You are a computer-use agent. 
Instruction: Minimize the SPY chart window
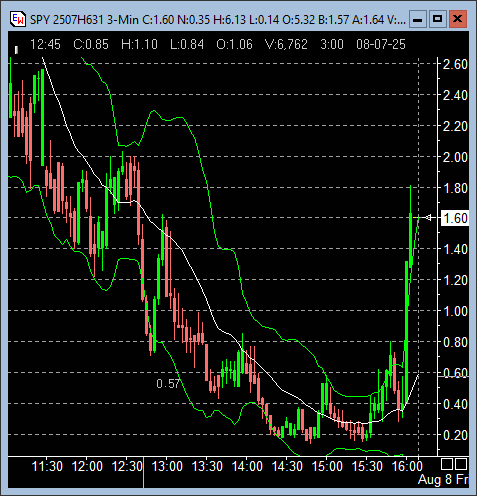[417, 20]
